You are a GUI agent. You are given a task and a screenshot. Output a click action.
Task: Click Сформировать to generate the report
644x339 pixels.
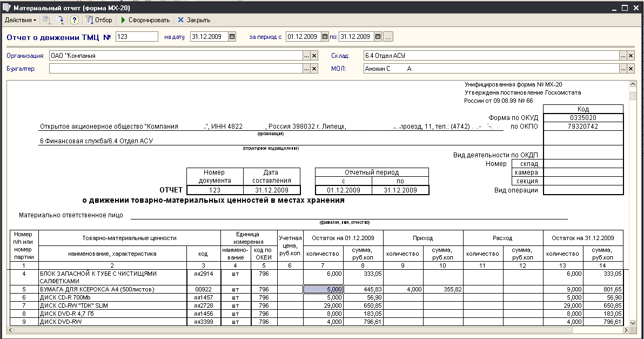tap(145, 19)
